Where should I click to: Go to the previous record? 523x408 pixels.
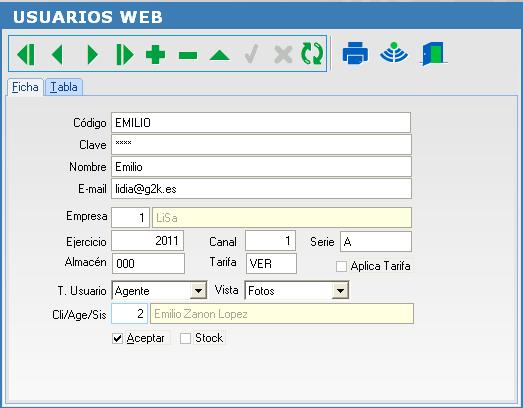coord(57,54)
